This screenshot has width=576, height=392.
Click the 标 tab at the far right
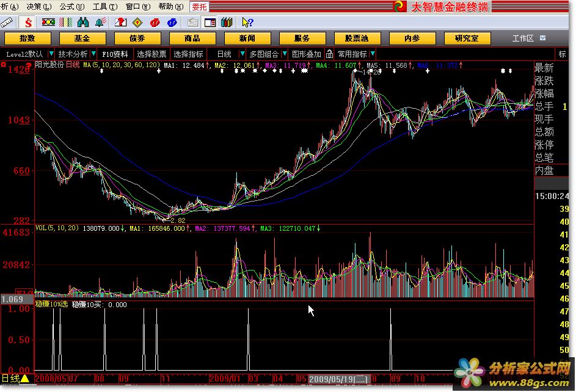(x=562, y=54)
